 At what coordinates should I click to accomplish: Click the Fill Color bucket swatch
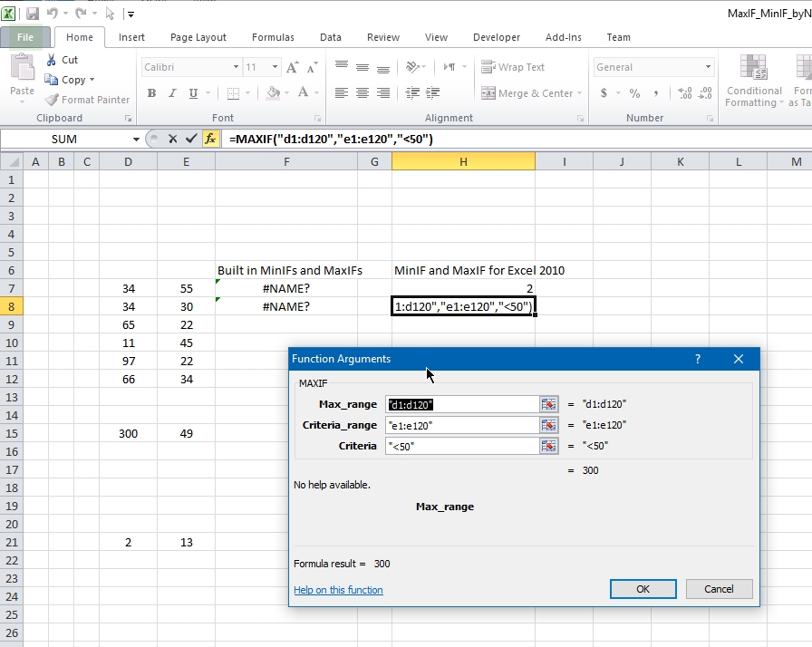coord(273,93)
